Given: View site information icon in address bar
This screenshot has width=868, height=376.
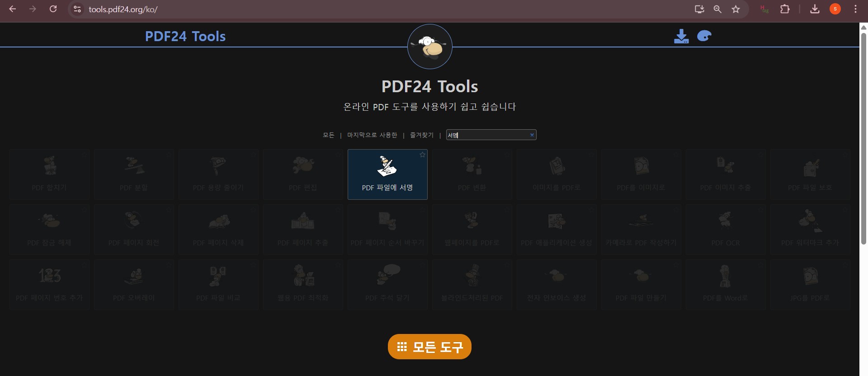Looking at the screenshot, I should 77,9.
